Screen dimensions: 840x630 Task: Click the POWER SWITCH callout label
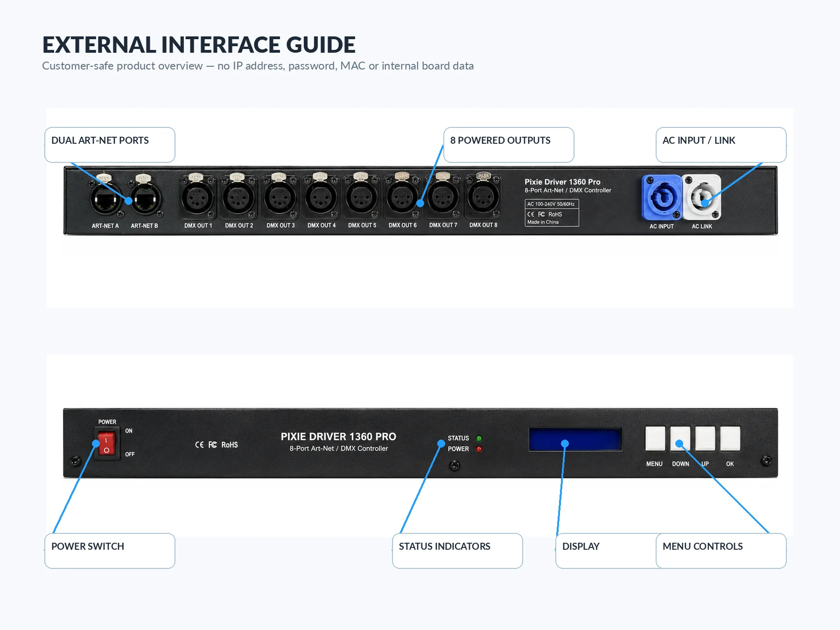pyautogui.click(x=110, y=551)
